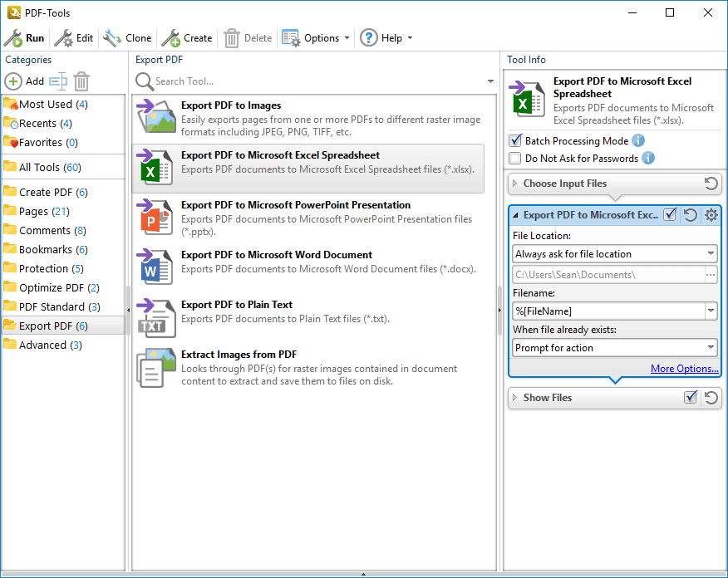
Task: Open the Help menu
Action: (x=386, y=38)
